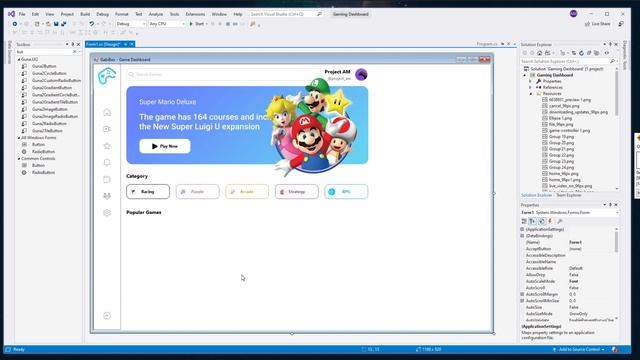The image size is (640, 360).
Task: Collapse the Guna.UI2 toolbox group
Action: pos(19,60)
